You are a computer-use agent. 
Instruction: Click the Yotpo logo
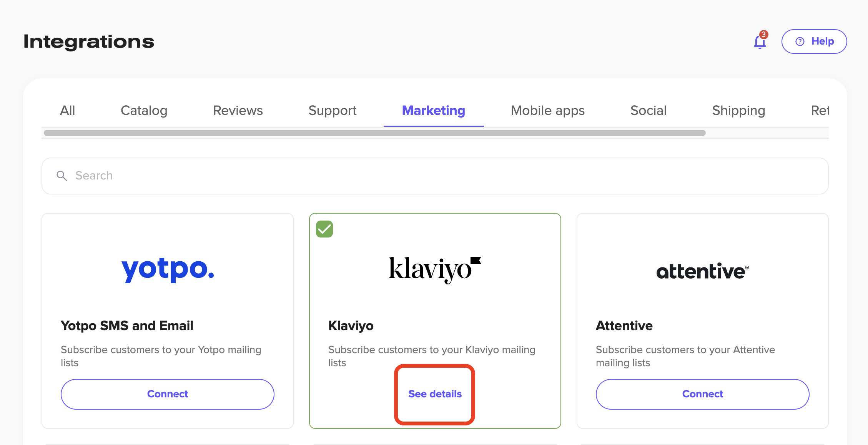(x=168, y=270)
